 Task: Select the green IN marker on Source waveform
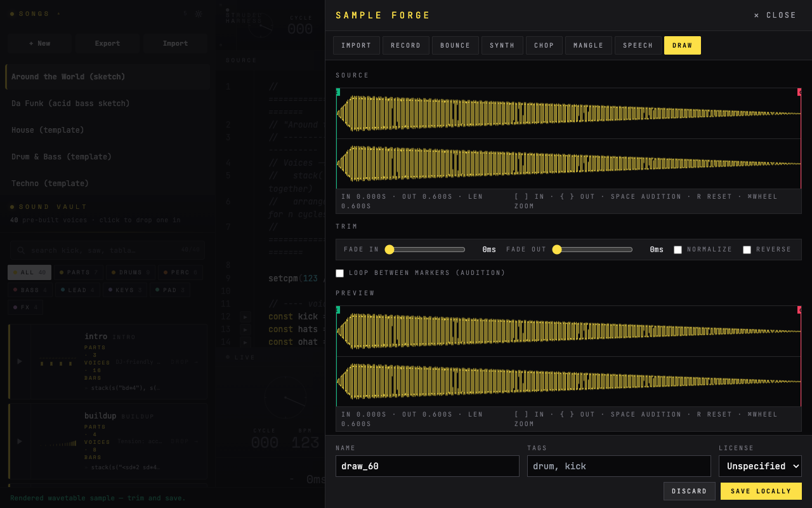pyautogui.click(x=338, y=92)
